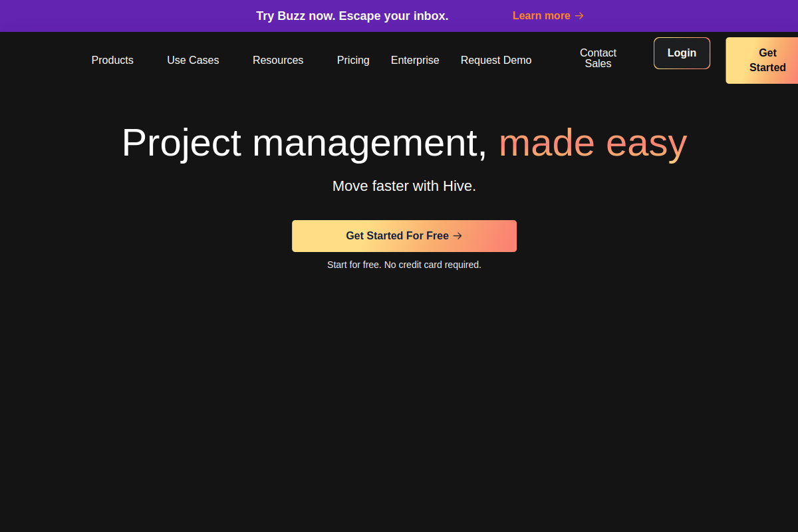Click the purple announcement banner's empty left side
The height and width of the screenshot is (532, 798).
coord(100,16)
